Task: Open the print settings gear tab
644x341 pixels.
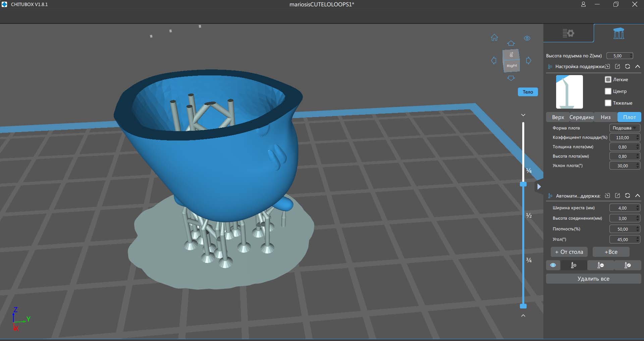Action: click(x=568, y=33)
